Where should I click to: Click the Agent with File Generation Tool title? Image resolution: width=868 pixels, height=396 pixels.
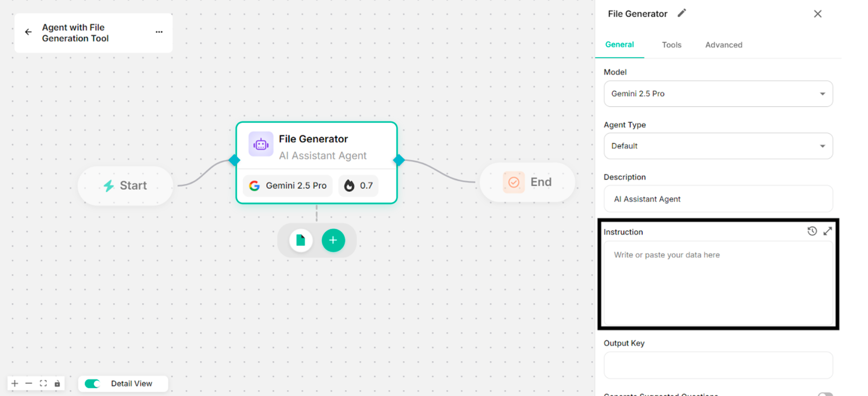coord(75,33)
